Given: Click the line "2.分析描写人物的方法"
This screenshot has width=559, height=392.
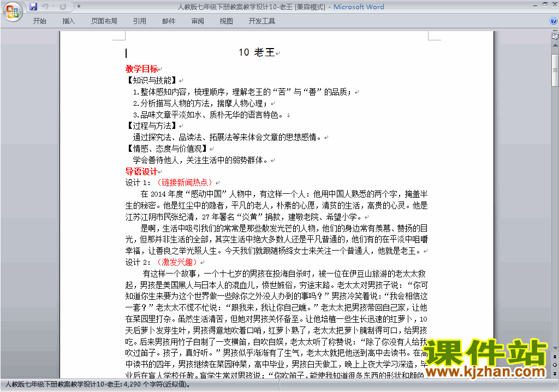Looking at the screenshot, I should pyautogui.click(x=200, y=103).
